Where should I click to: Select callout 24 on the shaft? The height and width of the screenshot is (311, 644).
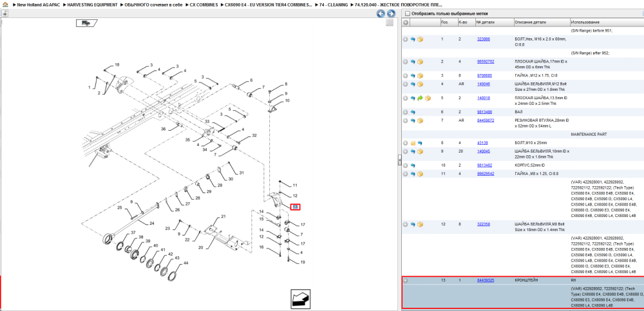click(151, 223)
